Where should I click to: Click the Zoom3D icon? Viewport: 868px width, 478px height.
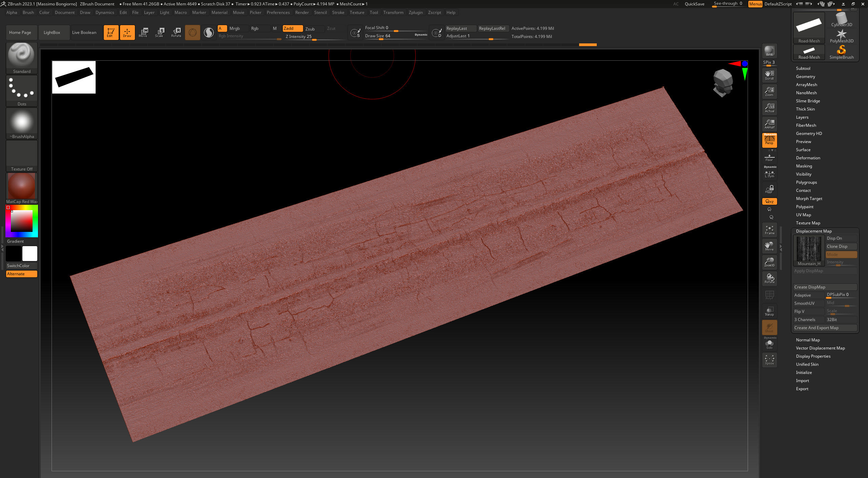click(x=769, y=262)
